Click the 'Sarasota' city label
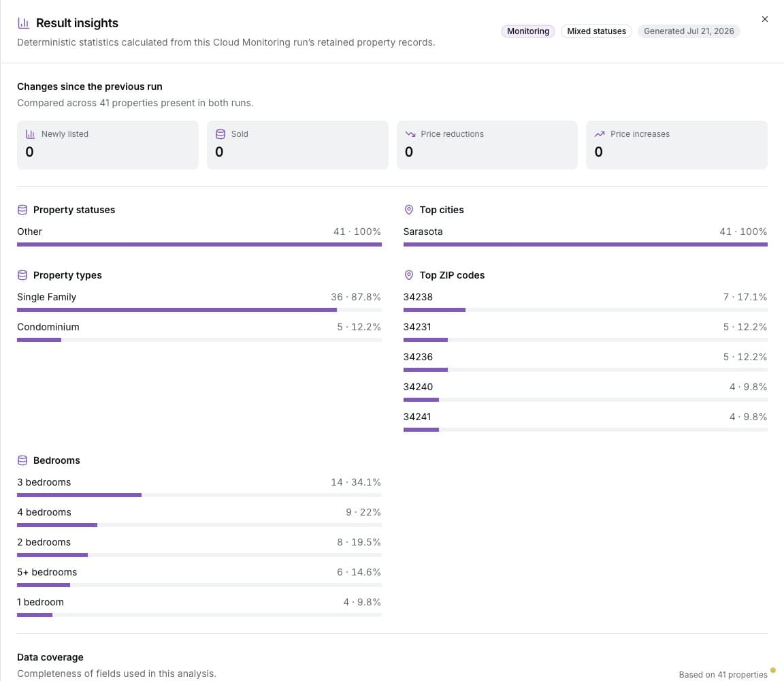 coord(423,232)
